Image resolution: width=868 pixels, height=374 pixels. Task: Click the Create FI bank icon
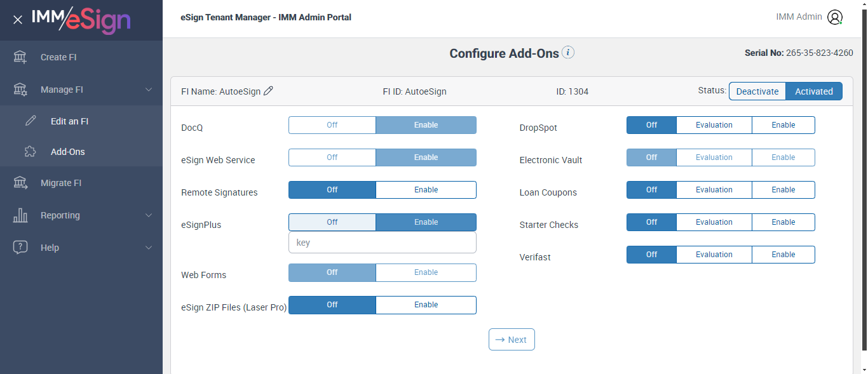pos(20,57)
